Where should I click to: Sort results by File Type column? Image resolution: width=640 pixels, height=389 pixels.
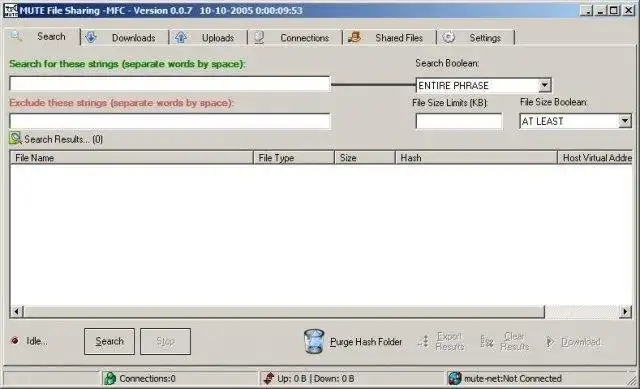point(294,158)
